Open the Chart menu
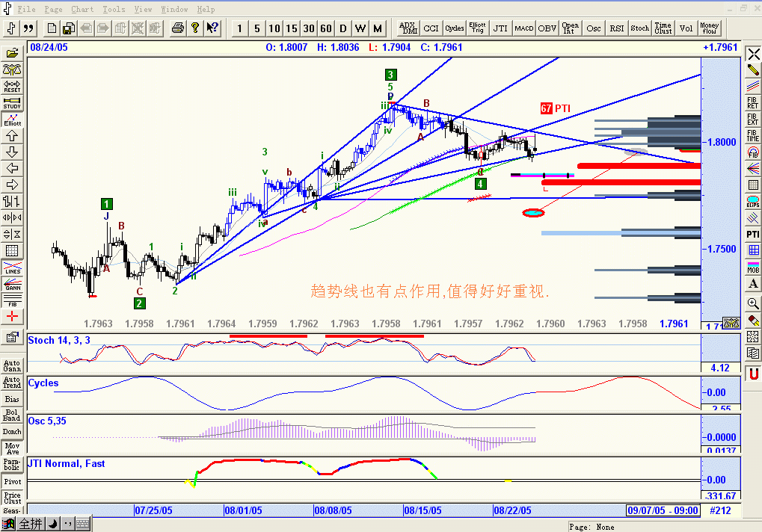The width and height of the screenshot is (762, 532). tap(82, 9)
